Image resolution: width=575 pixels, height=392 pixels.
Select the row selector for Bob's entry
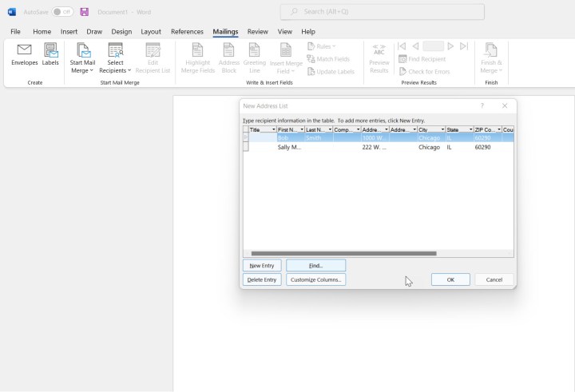click(246, 137)
